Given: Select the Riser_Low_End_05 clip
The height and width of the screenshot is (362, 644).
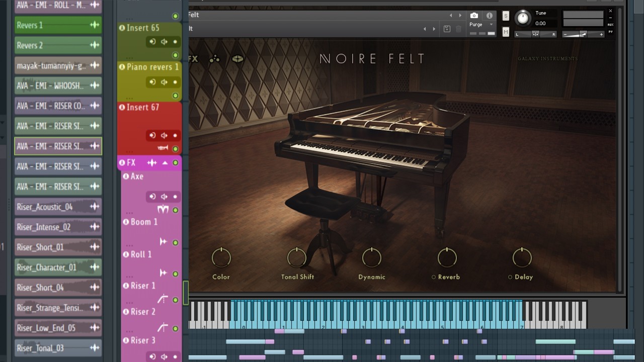Looking at the screenshot, I should pos(58,328).
